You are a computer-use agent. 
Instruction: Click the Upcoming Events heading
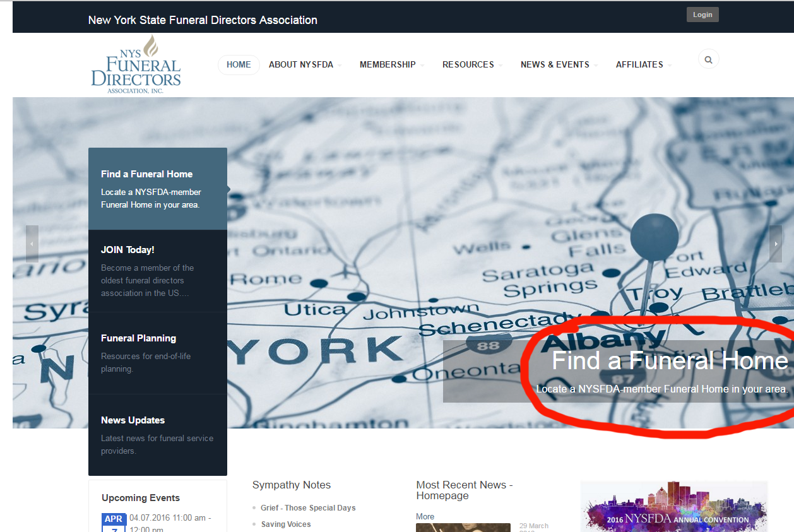click(141, 498)
